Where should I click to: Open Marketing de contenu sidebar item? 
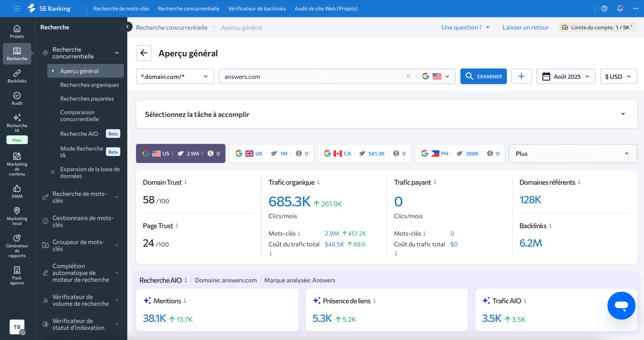coord(17,164)
